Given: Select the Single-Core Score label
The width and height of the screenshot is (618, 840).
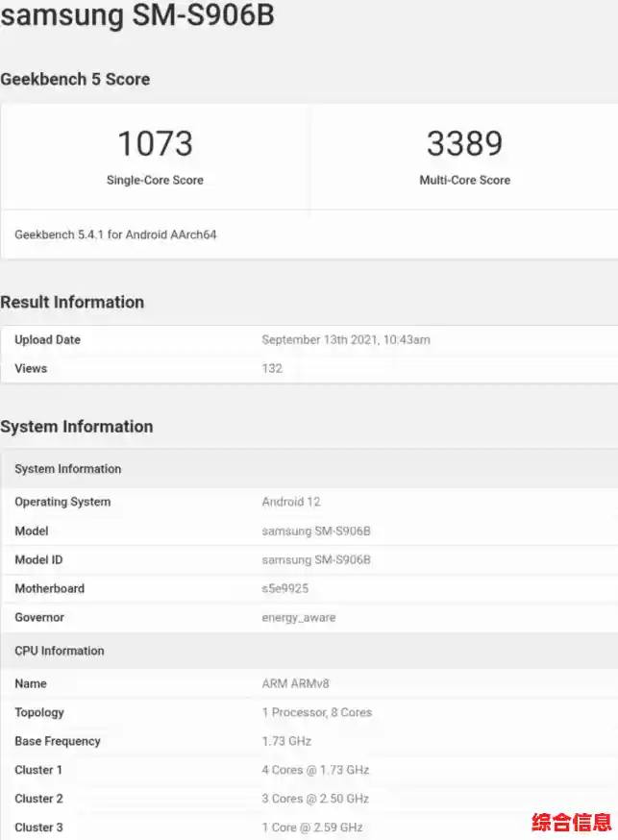Looking at the screenshot, I should point(155,180).
